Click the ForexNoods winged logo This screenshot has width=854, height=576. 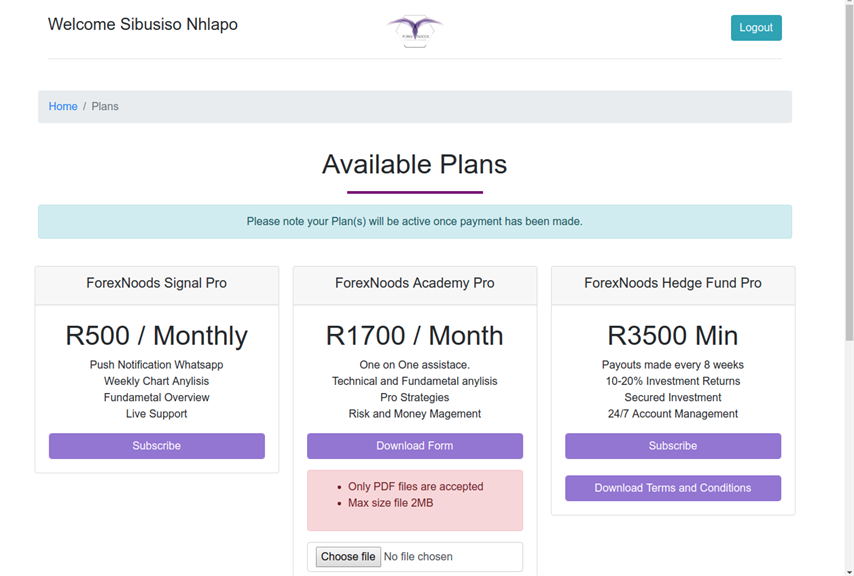tap(415, 31)
